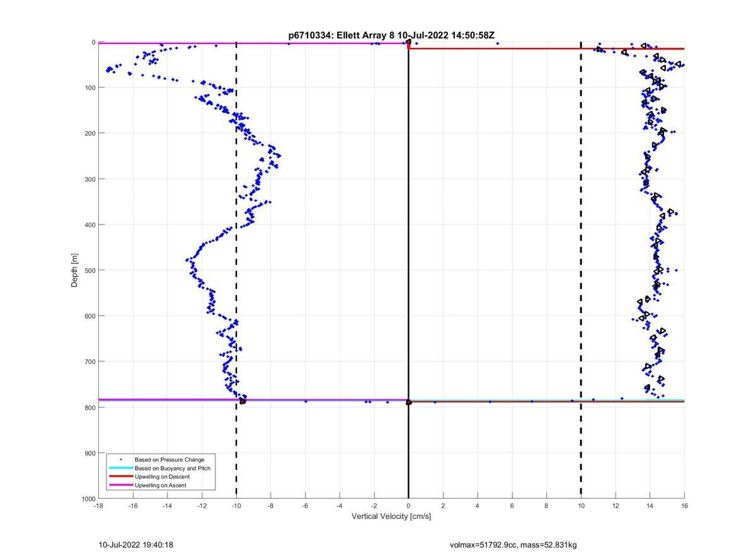Click legend entry "Based on Pressure Change"

pyautogui.click(x=169, y=460)
